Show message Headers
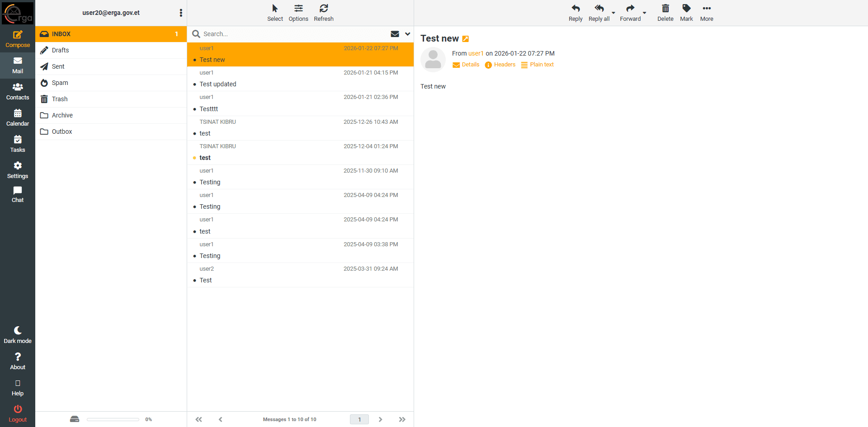The height and width of the screenshot is (427, 868). coord(500,65)
